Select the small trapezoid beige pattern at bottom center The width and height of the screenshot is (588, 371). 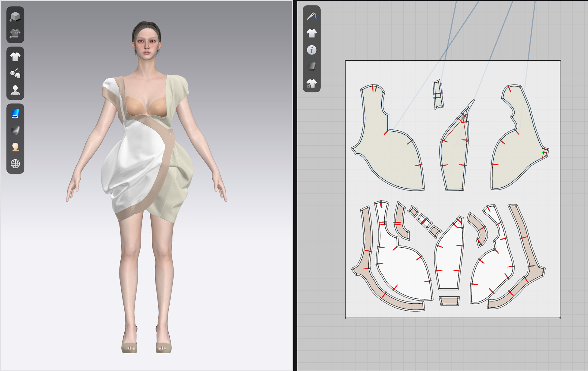tap(449, 301)
